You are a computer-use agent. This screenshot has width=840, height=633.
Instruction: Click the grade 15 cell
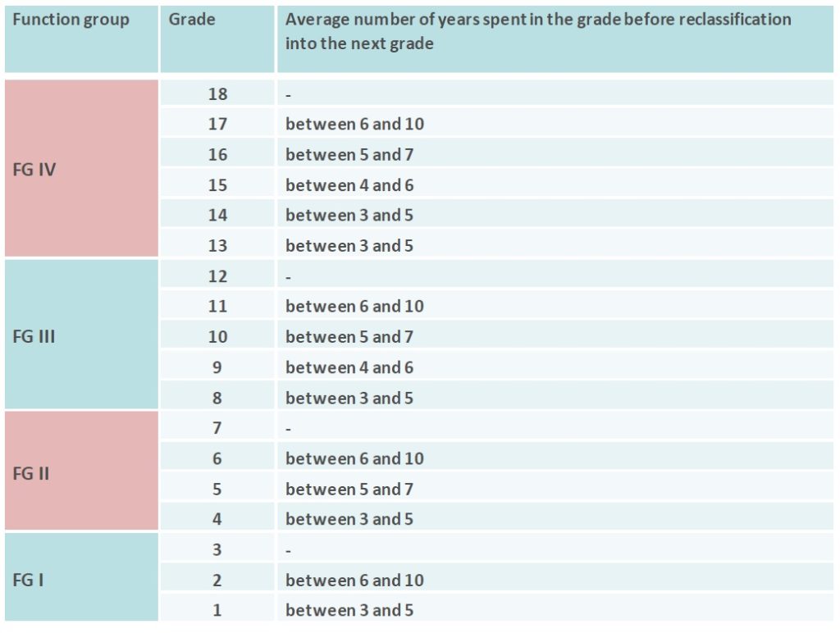click(x=217, y=184)
